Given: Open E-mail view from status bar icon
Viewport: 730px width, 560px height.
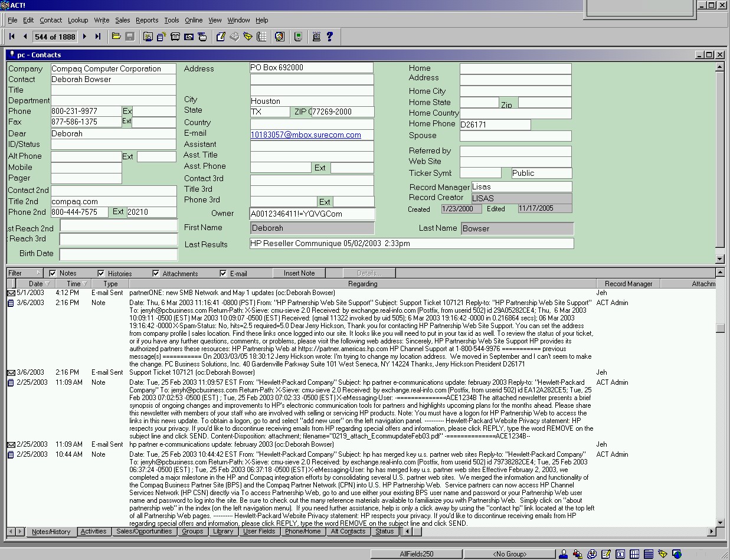Looking at the screenshot, I should click(x=663, y=554).
